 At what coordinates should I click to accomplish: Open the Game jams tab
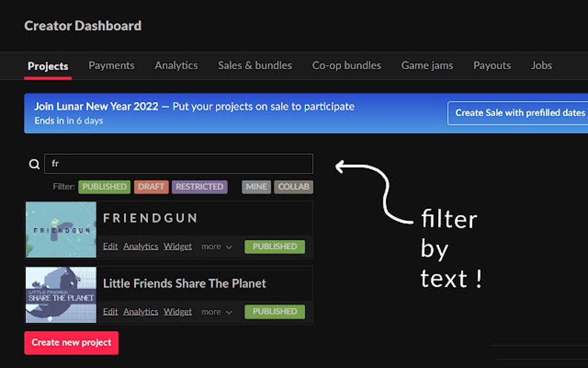[427, 65]
